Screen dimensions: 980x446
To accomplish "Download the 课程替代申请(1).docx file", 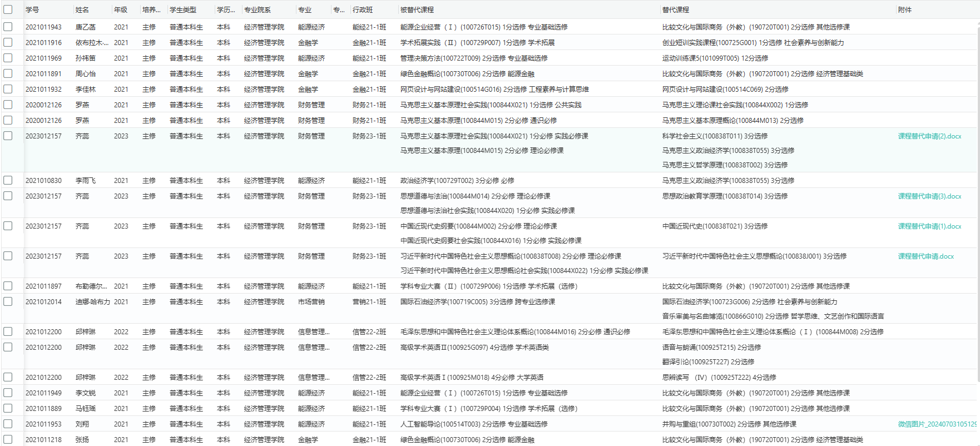I will (929, 226).
